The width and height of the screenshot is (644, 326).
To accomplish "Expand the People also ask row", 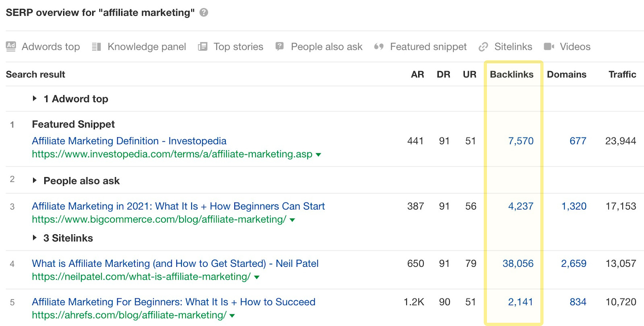I will 35,181.
